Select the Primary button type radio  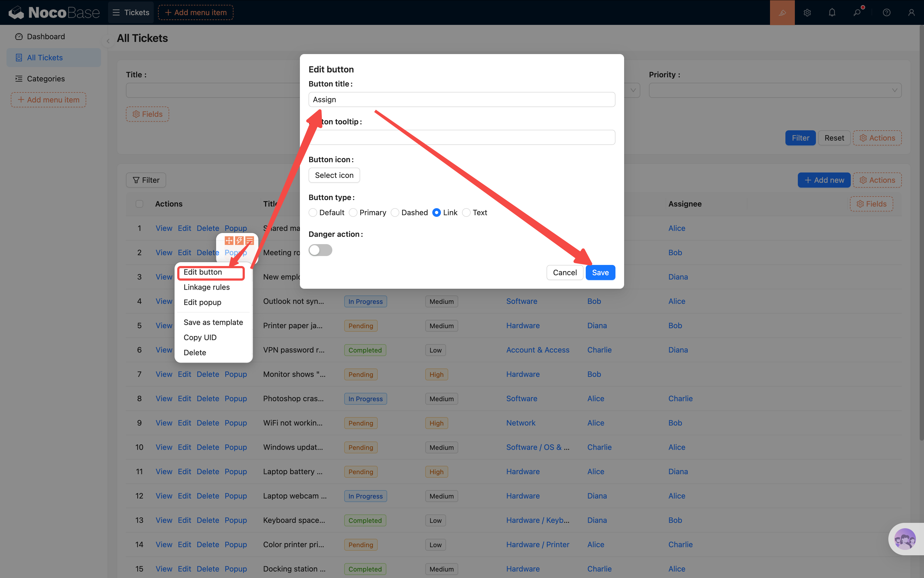353,212
